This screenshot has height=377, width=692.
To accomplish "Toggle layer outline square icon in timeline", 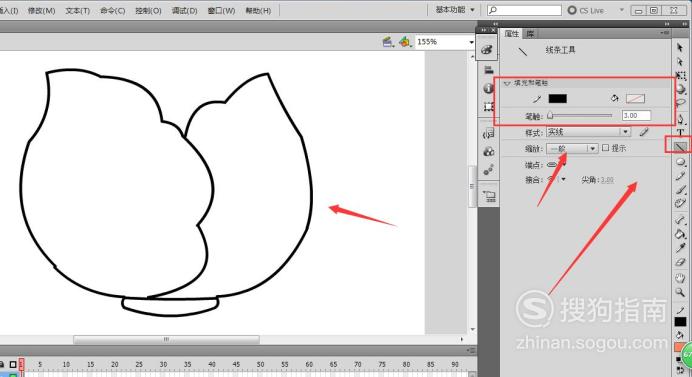I will tap(13, 364).
